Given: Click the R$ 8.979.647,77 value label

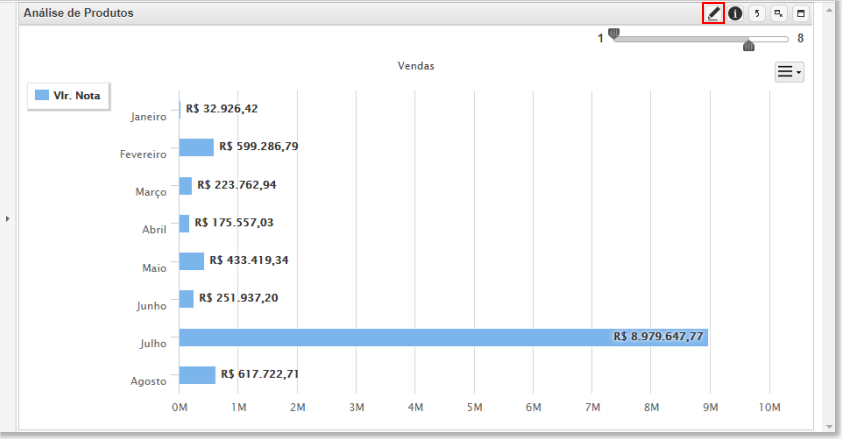Looking at the screenshot, I should [x=658, y=336].
